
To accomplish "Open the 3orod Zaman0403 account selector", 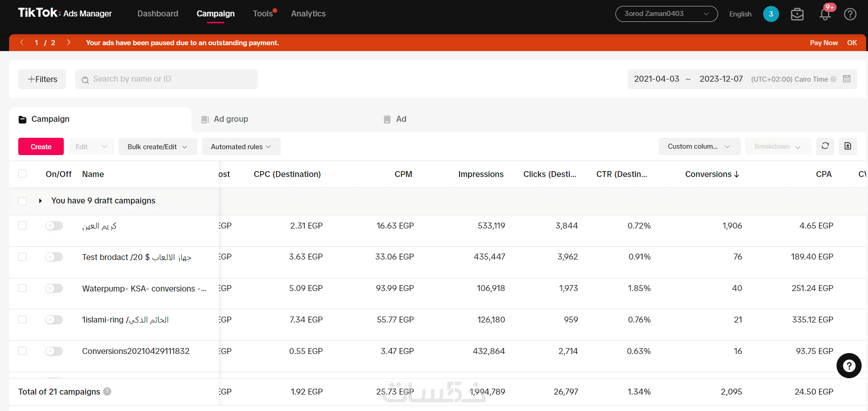I will (666, 14).
